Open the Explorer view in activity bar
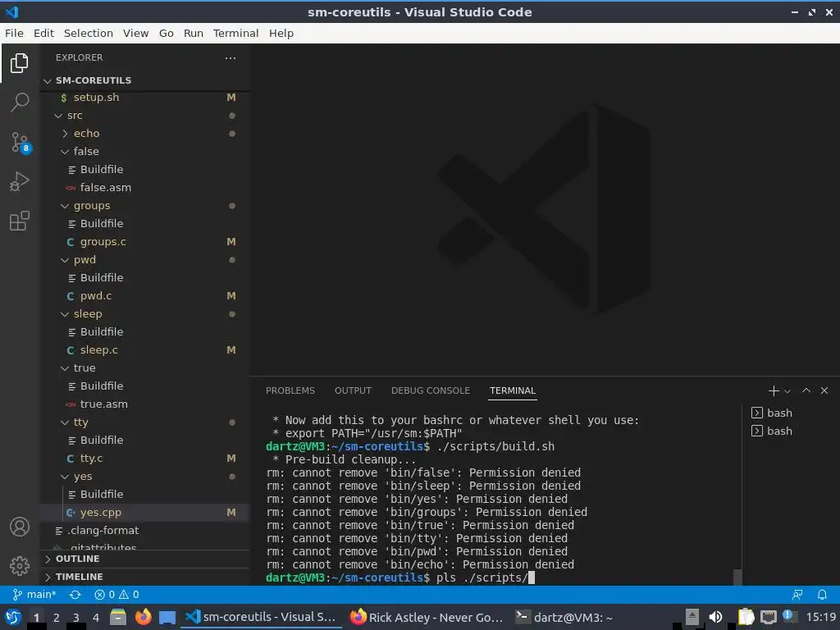Image resolution: width=840 pixels, height=630 pixels. pyautogui.click(x=20, y=63)
